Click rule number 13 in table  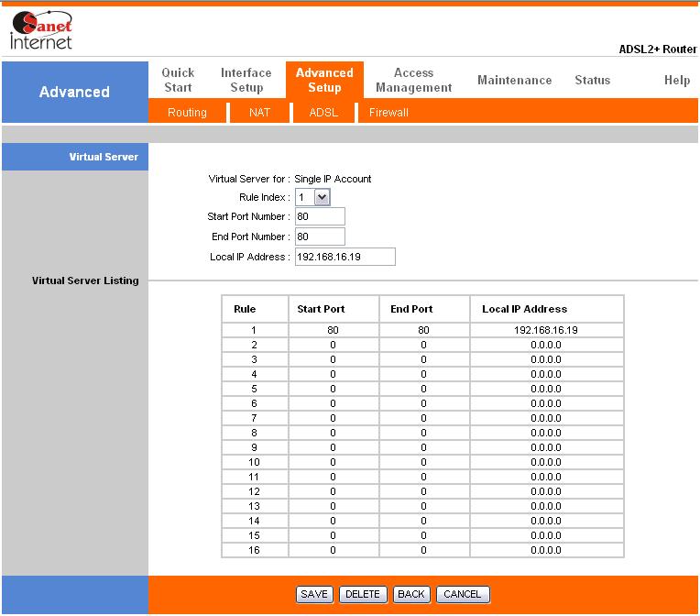click(254, 506)
